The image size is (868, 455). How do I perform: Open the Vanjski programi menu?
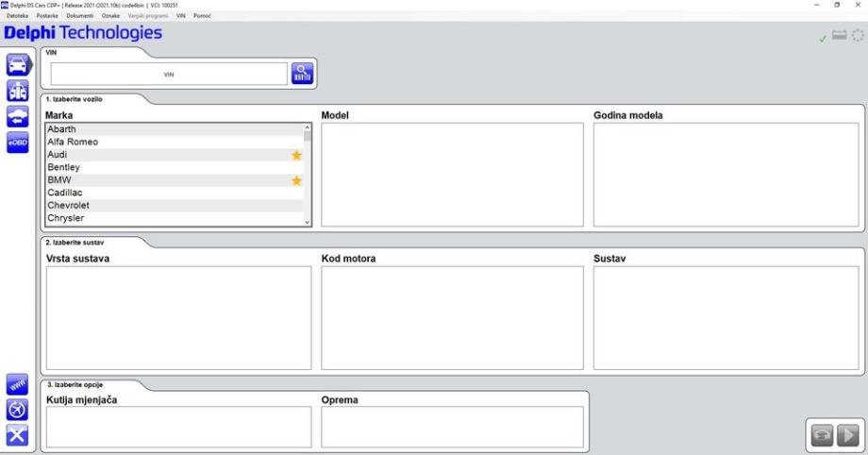click(x=148, y=15)
